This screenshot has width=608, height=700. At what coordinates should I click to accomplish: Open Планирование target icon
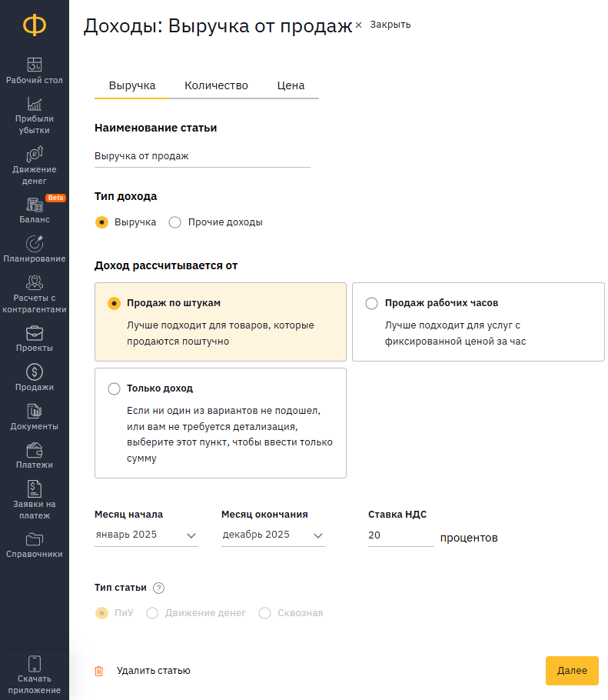[x=35, y=244]
